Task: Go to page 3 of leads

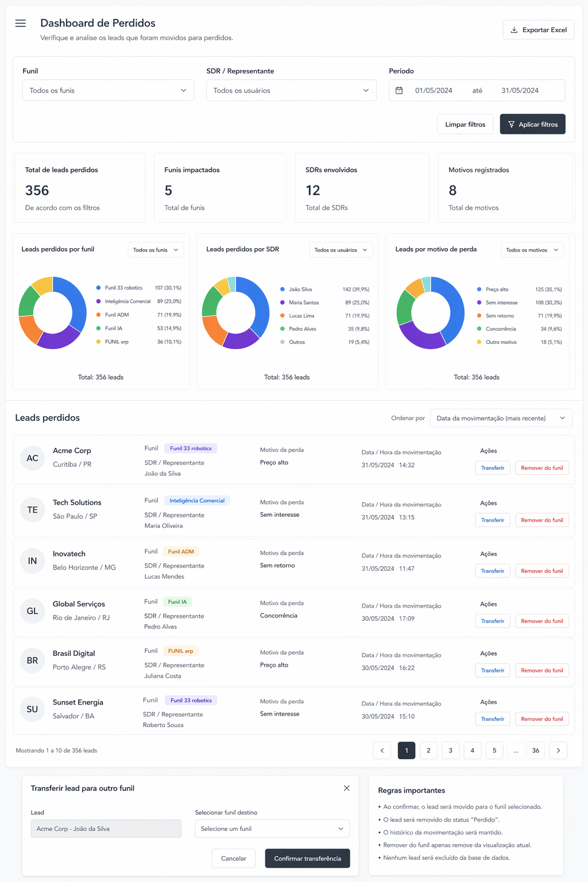Action: tap(451, 751)
